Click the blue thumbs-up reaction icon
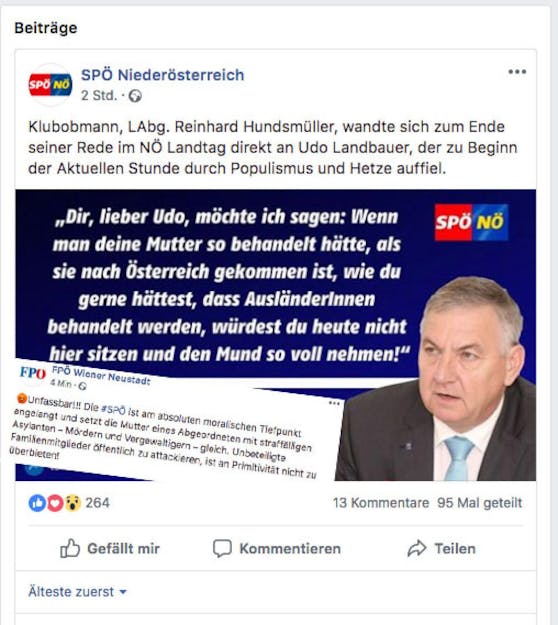Image resolution: width=558 pixels, height=625 pixels. tap(37, 503)
